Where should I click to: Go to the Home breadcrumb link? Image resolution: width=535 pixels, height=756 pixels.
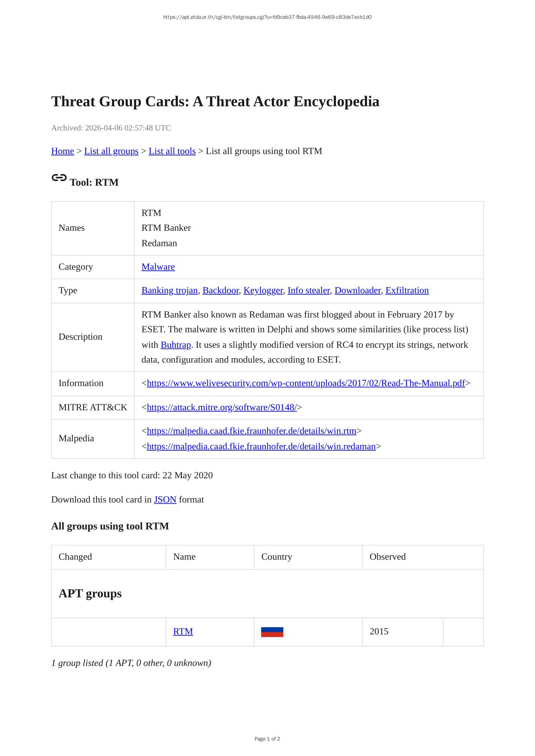click(x=62, y=151)
